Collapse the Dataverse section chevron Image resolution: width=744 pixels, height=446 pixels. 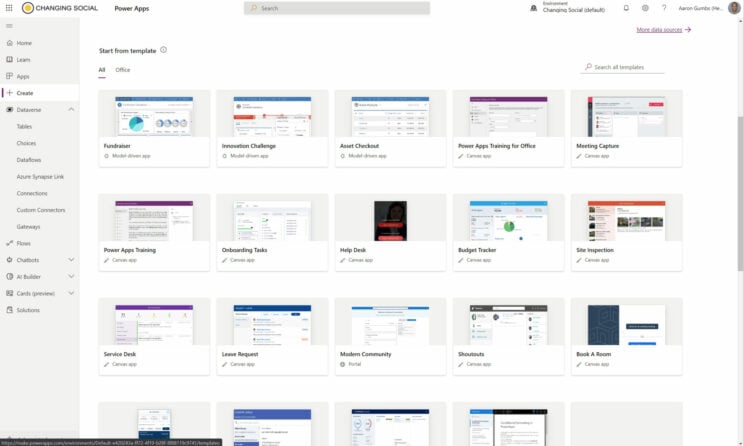point(71,110)
